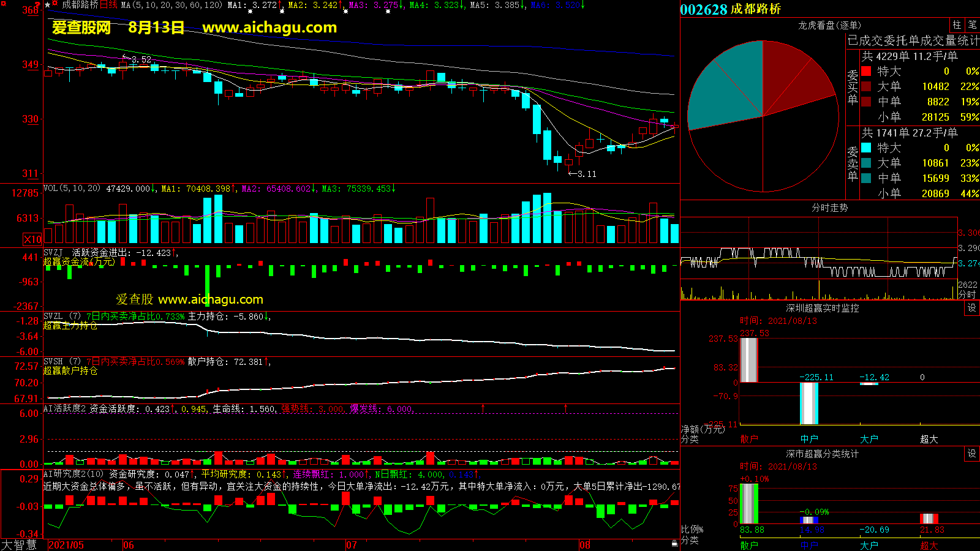Click the 2021/05 date marker on timeline
980x551 pixels.
[66, 545]
